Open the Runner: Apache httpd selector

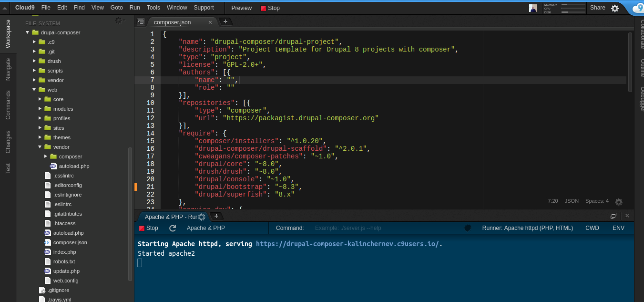(x=527, y=228)
